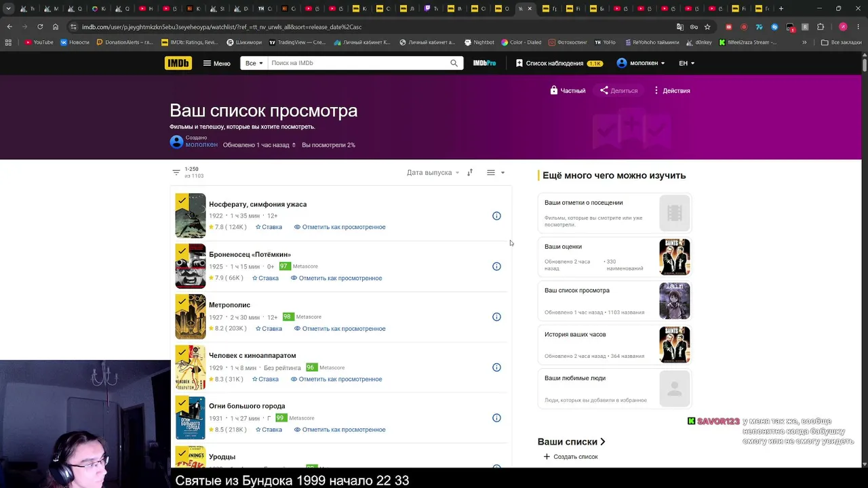
Task: Click the Ваши оценки card thumbnail
Action: pos(674,257)
